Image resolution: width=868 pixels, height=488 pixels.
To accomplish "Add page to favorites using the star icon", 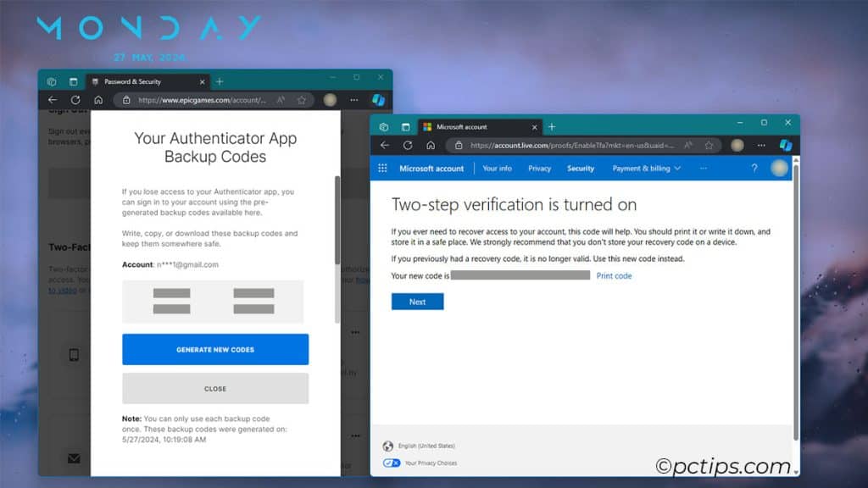I will [708, 144].
